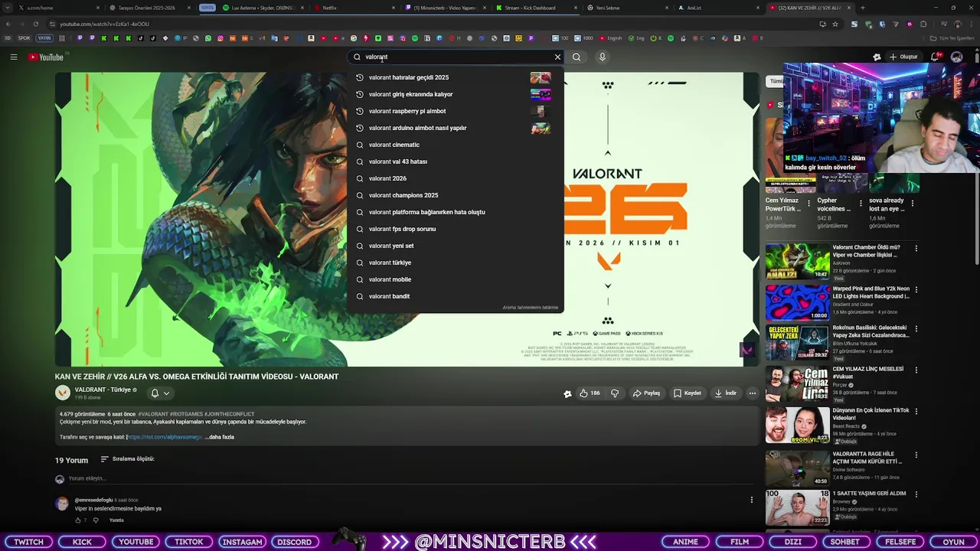Open the YouTube notifications bell
This screenshot has height=551, width=980.
pos(936,57)
